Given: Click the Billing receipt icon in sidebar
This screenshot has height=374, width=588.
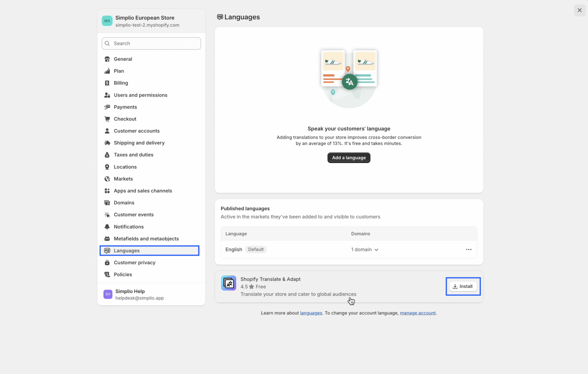Looking at the screenshot, I should coord(107,83).
